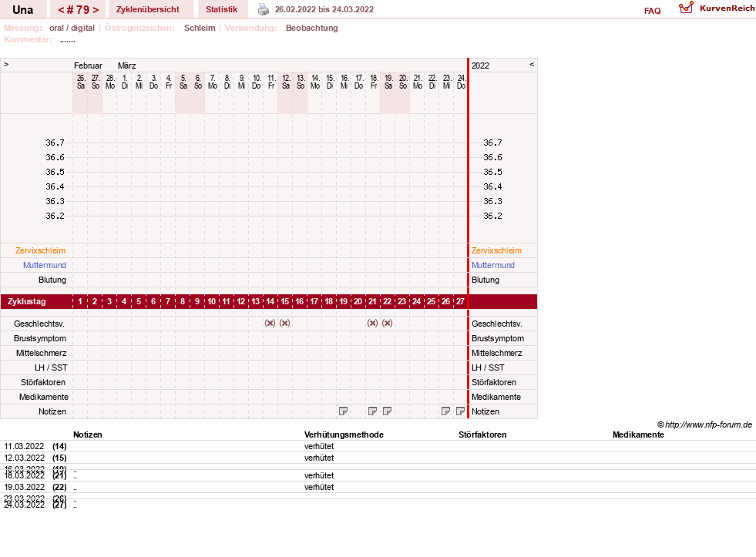The image size is (756, 557).
Task: Click date header 12. Sa
Action: (x=286, y=82)
